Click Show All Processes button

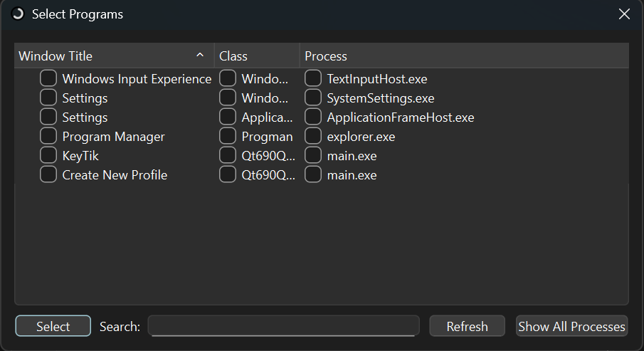[571, 327]
